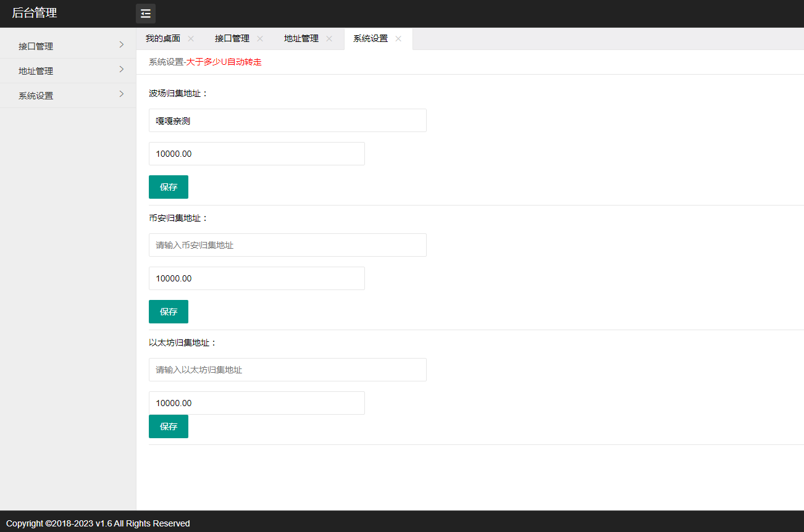
Task: Click the 波场归集地址 input containing 嘎嘎亲测
Action: [287, 120]
